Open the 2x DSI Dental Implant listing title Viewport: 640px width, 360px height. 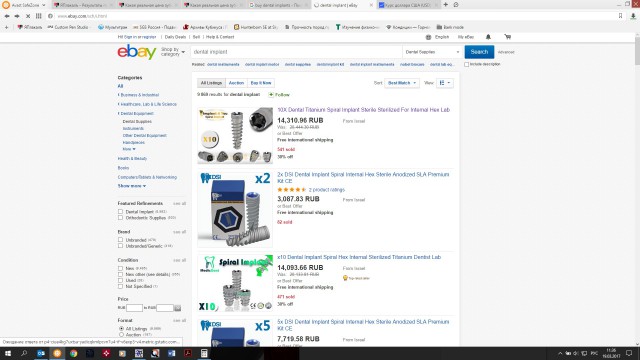[x=363, y=178]
